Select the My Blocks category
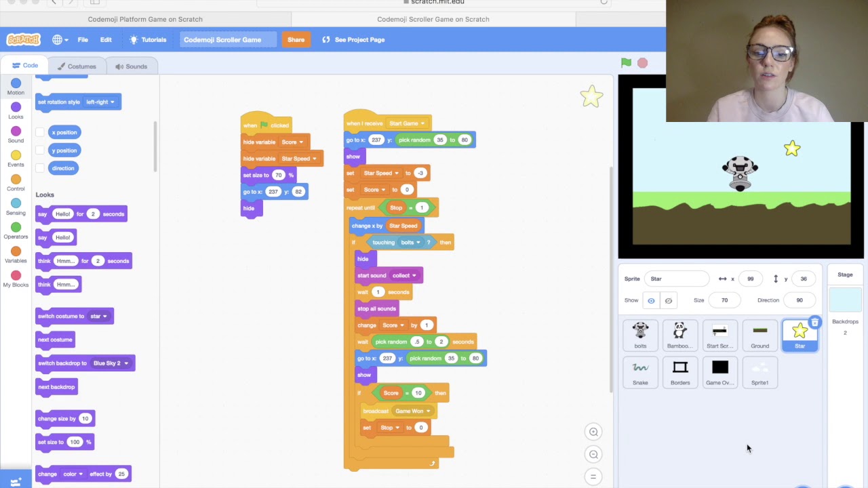Viewport: 868px width, 488px height. (x=16, y=279)
